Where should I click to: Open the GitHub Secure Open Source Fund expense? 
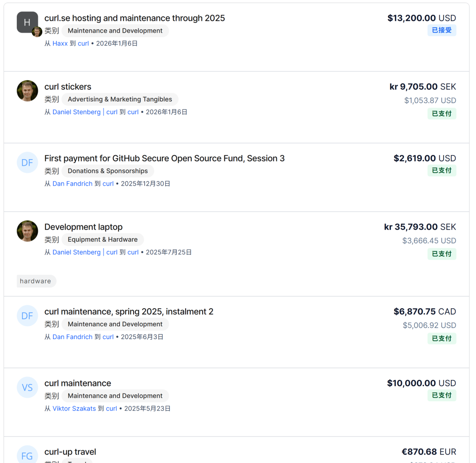tap(164, 158)
